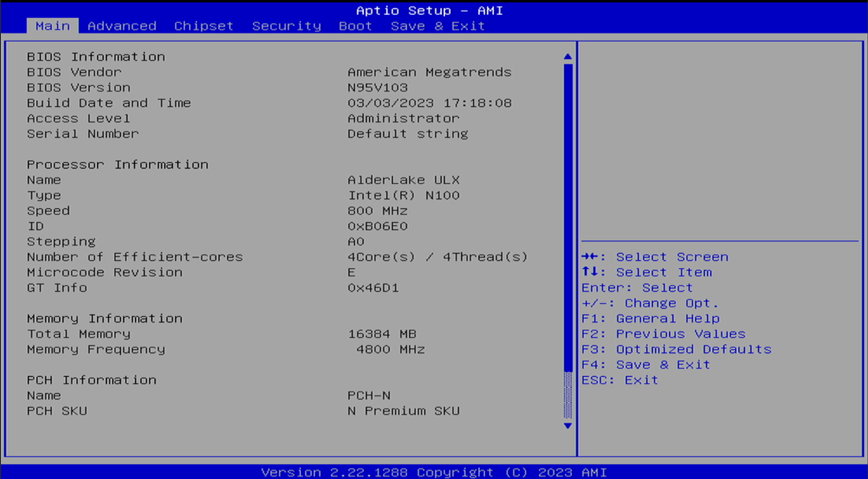The image size is (868, 479).
Task: Select Number of Efficient-cores label
Action: (x=135, y=257)
